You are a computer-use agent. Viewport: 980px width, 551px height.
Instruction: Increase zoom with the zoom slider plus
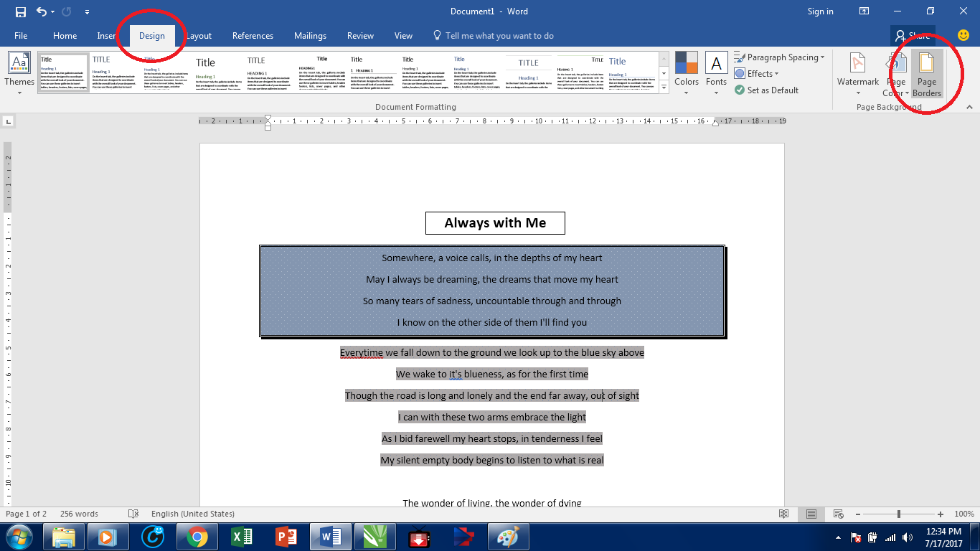938,514
